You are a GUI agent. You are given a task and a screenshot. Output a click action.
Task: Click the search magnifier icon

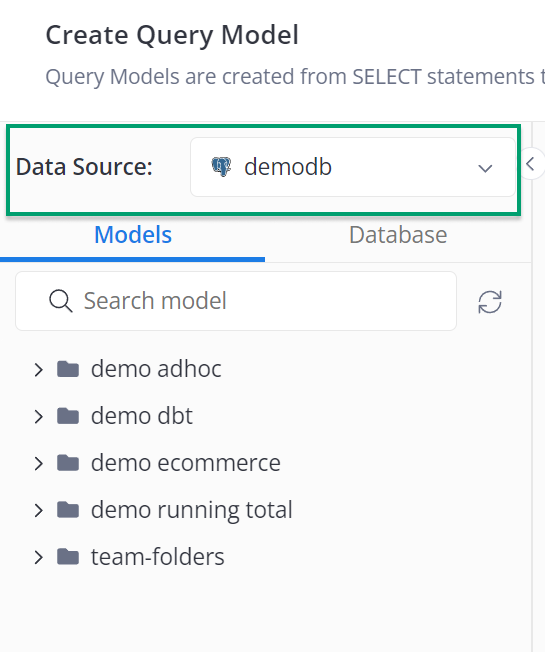61,301
